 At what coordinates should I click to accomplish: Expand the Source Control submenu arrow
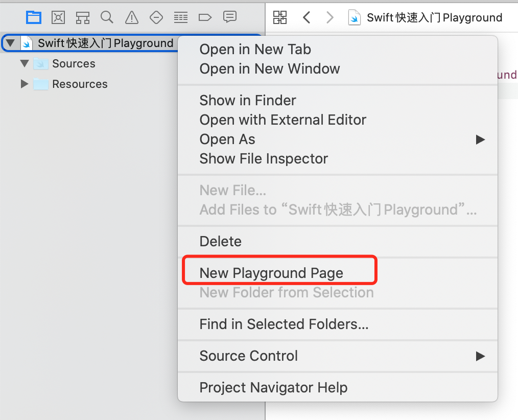click(480, 356)
